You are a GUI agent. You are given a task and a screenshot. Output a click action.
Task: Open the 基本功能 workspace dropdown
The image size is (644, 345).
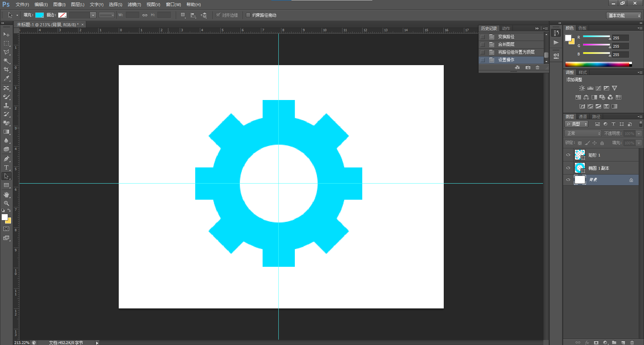pos(624,15)
